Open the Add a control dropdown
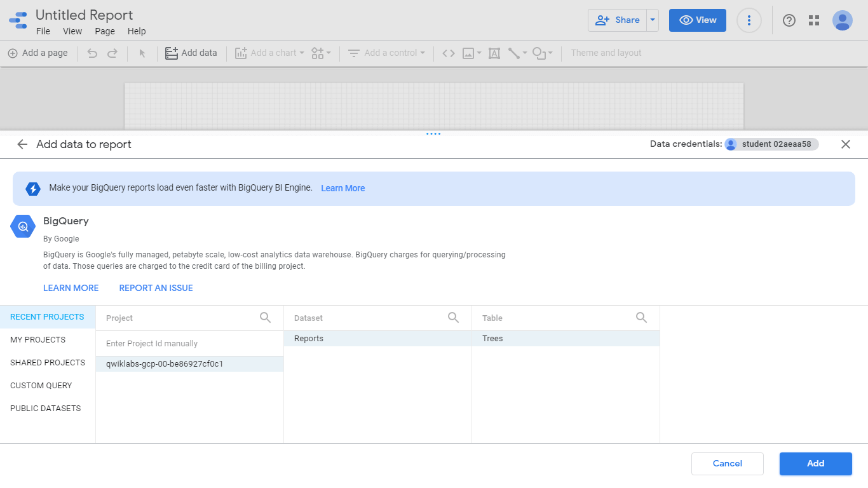Viewport: 868px width, 488px height. pos(386,53)
